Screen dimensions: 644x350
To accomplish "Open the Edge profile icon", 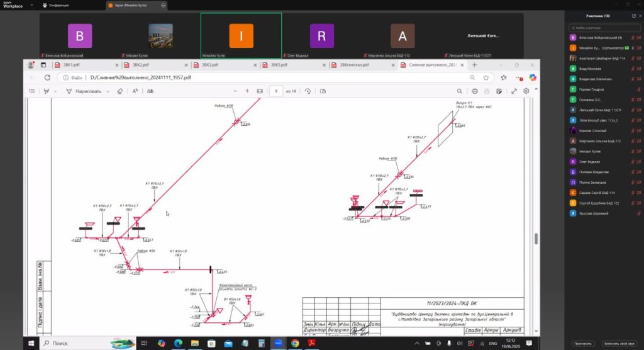I will click(x=31, y=65).
